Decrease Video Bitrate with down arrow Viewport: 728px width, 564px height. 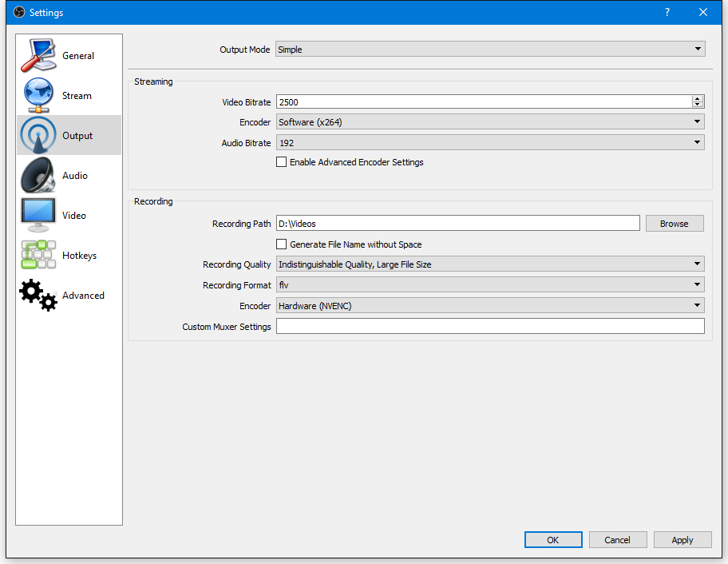698,105
